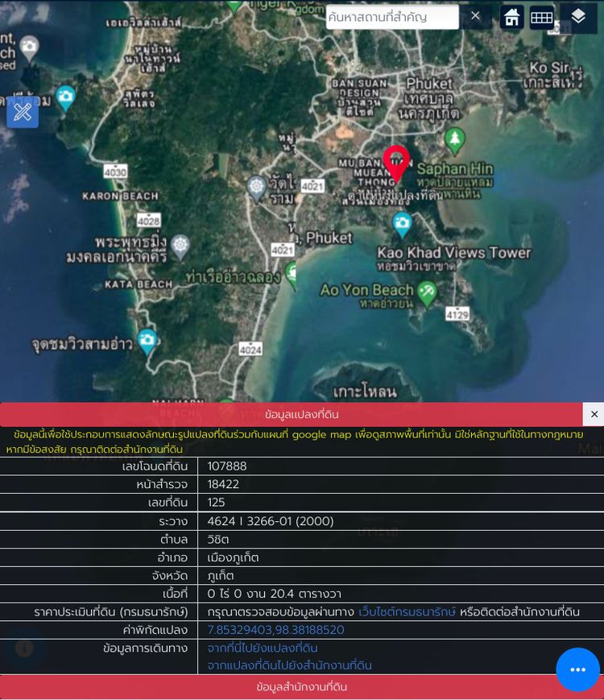Open directions link จากที่นี่ไปยังแปลงที่ดิน
The height and width of the screenshot is (700, 604).
(x=263, y=648)
